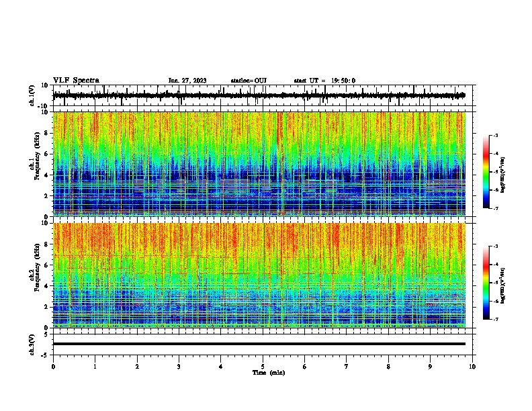The image size is (532, 411).
Task: Click time axis tick label 10
Action: coord(472,367)
